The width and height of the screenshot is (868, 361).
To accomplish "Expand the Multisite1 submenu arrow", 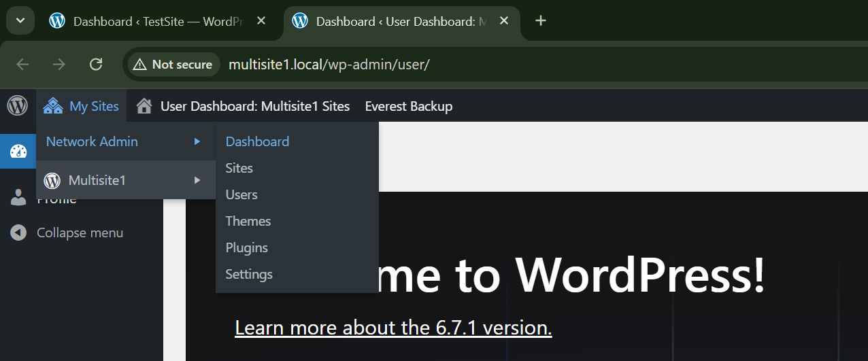I will [x=197, y=180].
